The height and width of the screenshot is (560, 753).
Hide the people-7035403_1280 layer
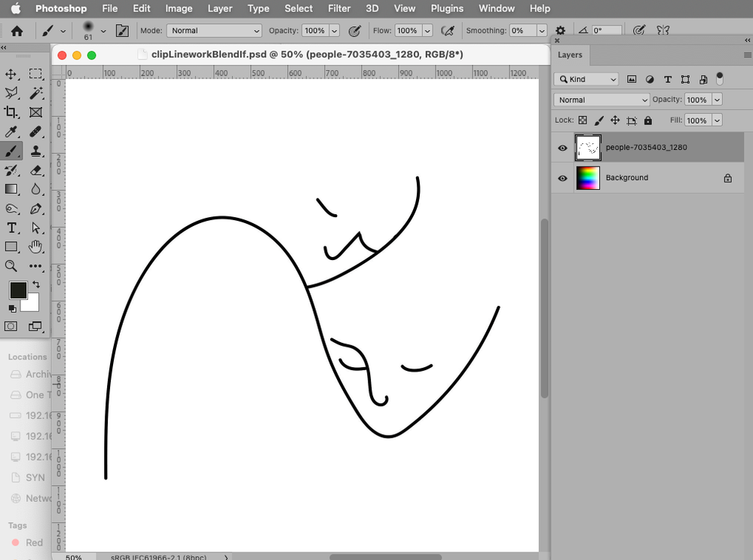(562, 148)
